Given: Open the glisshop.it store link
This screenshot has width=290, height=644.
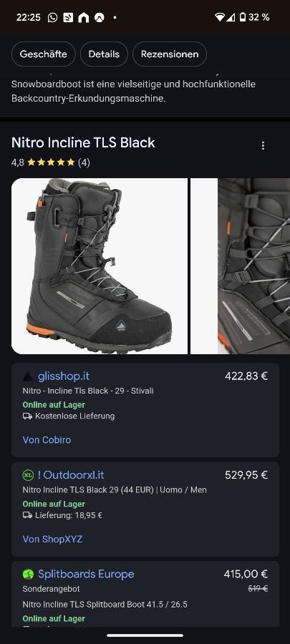Looking at the screenshot, I should click(x=64, y=376).
